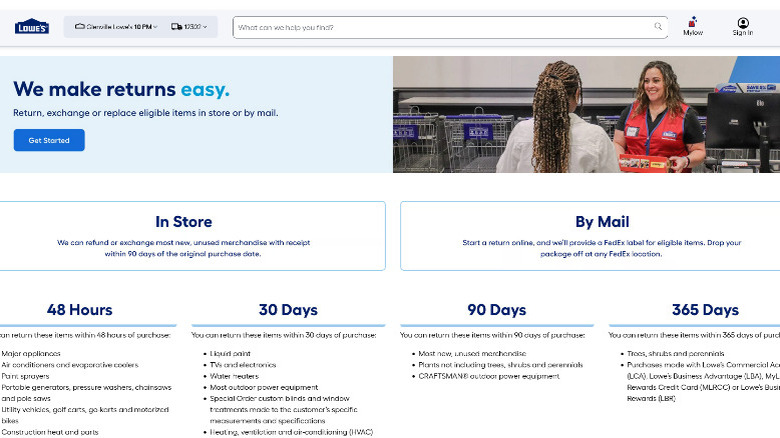780x438 pixels.
Task: Click 'Construction heat and parts' list item
Action: (x=50, y=432)
